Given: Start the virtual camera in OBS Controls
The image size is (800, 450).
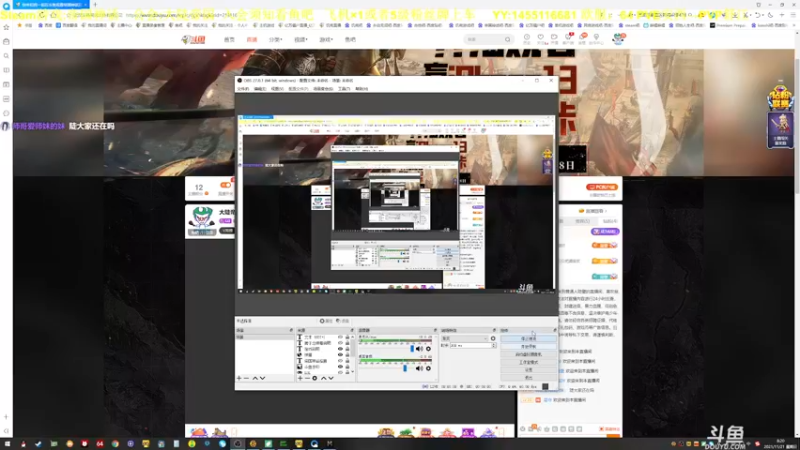Looking at the screenshot, I should coord(528,354).
